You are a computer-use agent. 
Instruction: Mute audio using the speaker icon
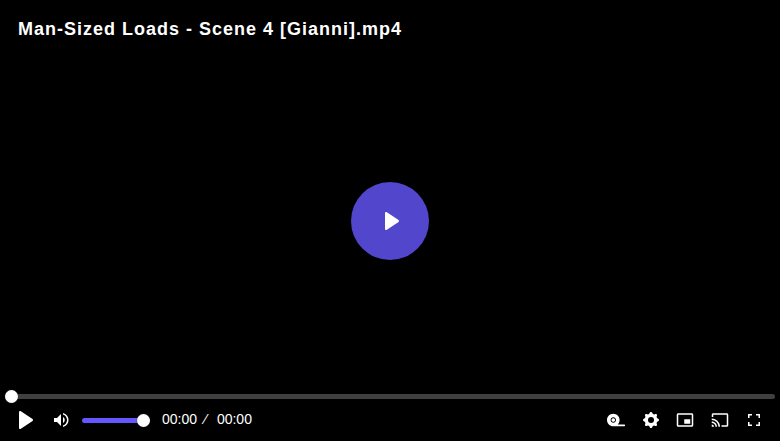click(61, 420)
